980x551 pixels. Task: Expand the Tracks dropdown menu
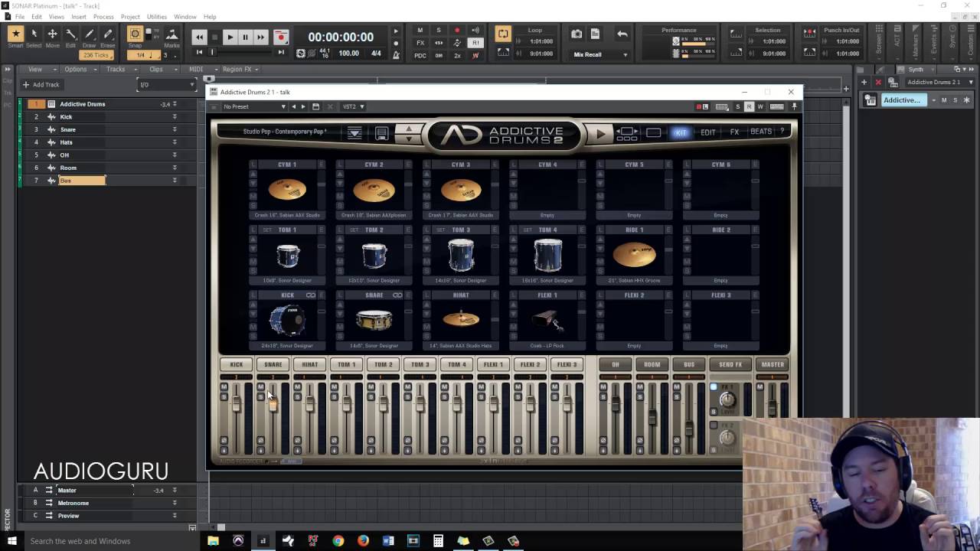tap(119, 69)
